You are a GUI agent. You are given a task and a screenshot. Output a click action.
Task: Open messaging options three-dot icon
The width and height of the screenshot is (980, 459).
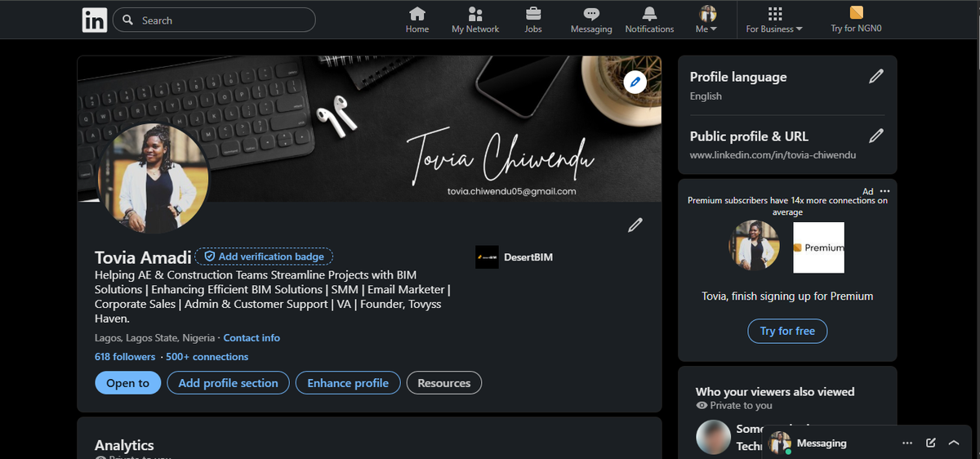[907, 443]
